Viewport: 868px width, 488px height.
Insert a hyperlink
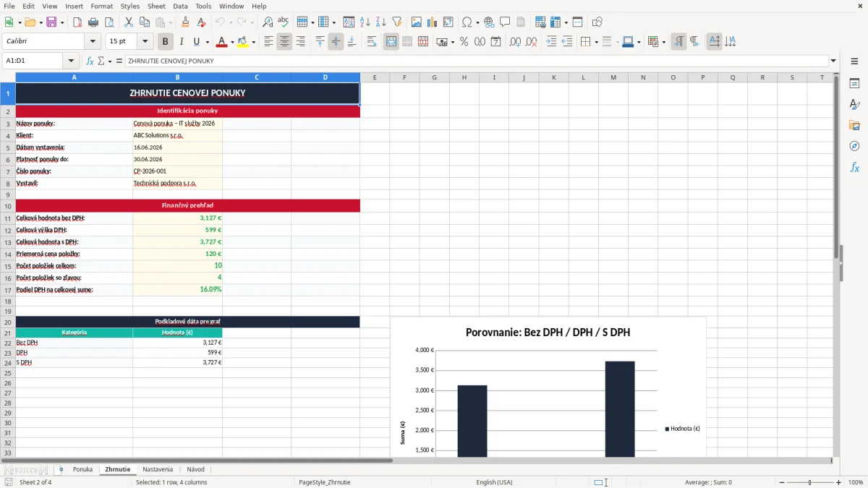pos(489,22)
